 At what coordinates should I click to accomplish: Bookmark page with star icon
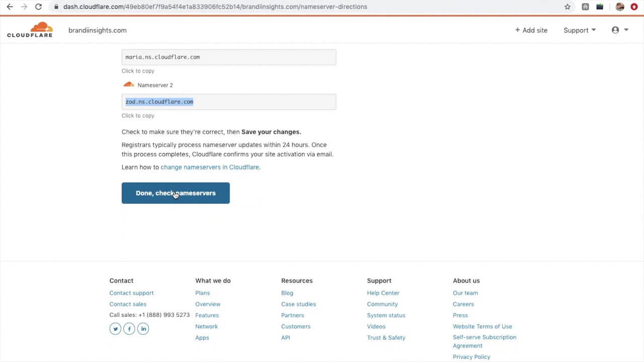[568, 7]
